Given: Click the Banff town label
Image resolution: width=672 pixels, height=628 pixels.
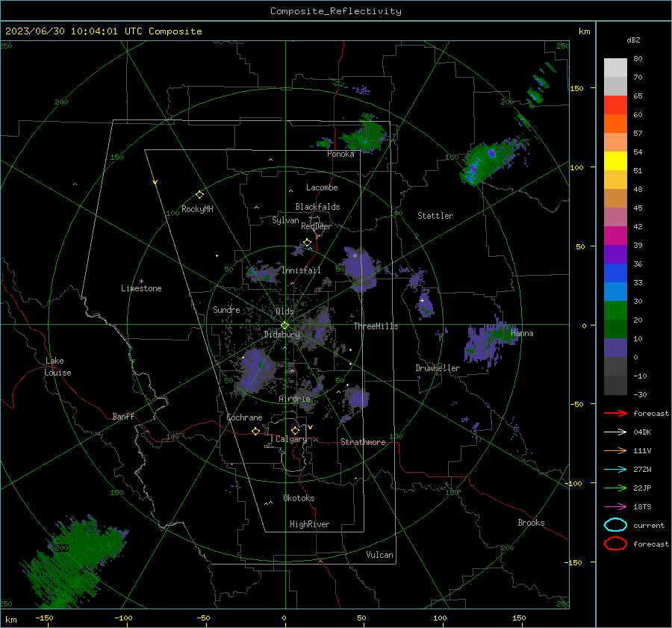Looking at the screenshot, I should (123, 417).
